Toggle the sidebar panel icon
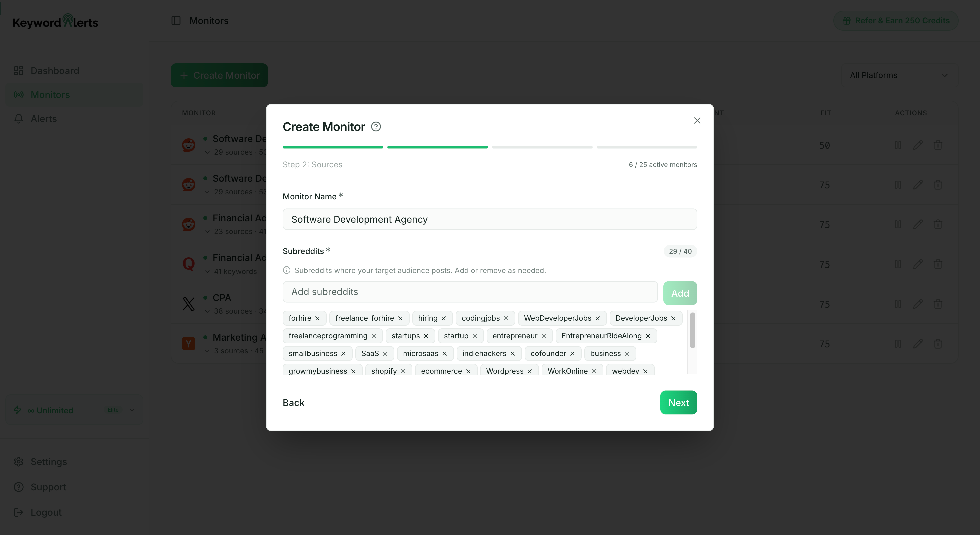The image size is (980, 535). (x=176, y=21)
